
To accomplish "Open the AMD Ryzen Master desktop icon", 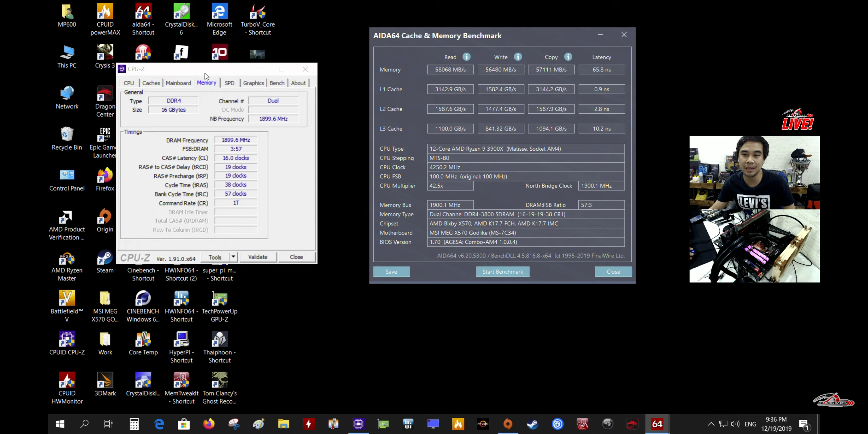I will pos(67,259).
